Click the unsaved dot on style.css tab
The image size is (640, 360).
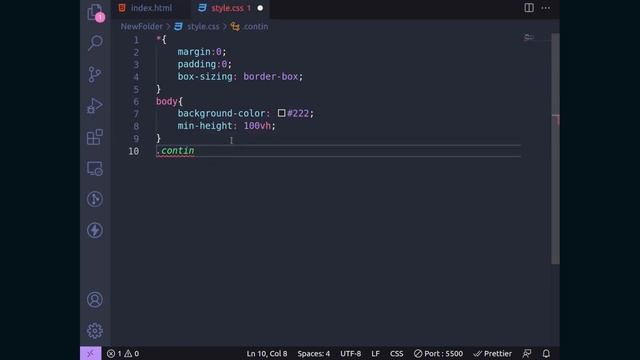(x=260, y=8)
